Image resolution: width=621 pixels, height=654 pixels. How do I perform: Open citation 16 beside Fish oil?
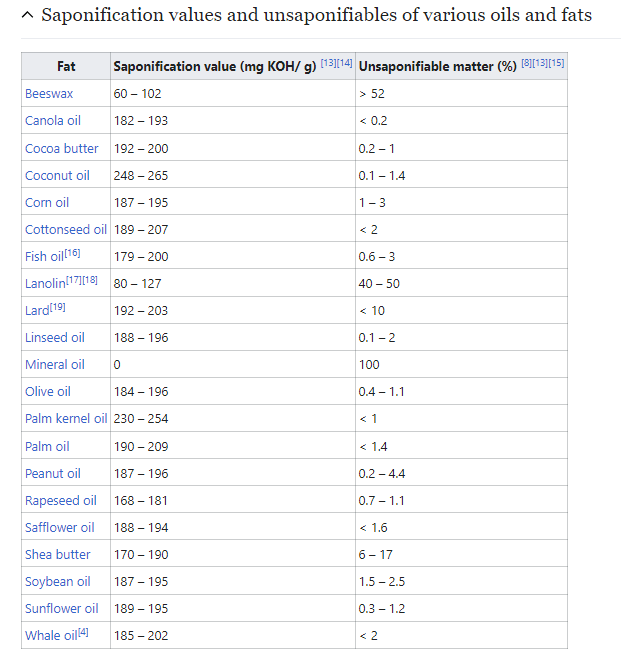click(x=73, y=254)
